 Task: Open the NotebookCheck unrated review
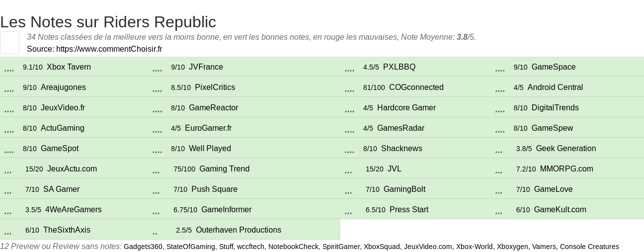(x=293, y=247)
